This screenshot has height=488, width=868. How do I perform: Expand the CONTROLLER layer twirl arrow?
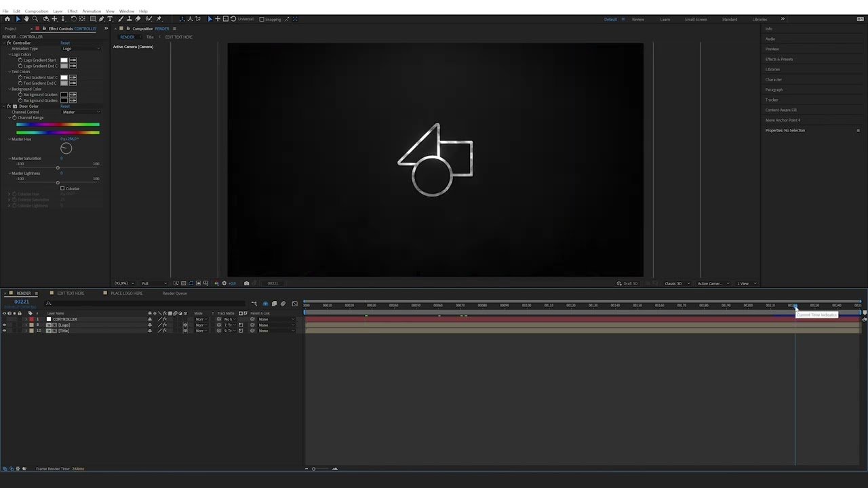tap(26, 319)
